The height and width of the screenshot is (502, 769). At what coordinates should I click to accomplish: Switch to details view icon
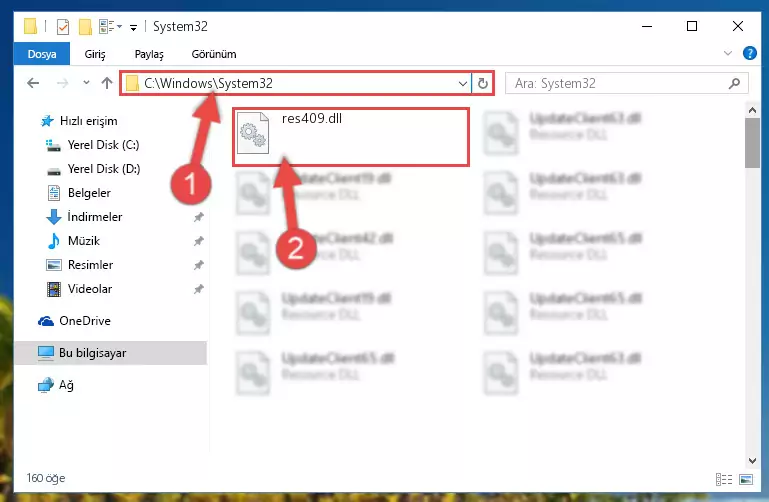click(724, 479)
